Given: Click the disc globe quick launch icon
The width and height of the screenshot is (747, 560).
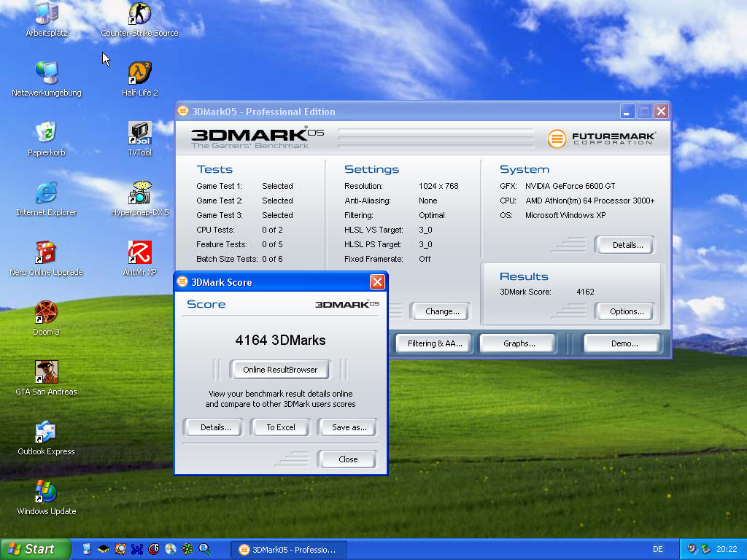Looking at the screenshot, I should click(171, 549).
